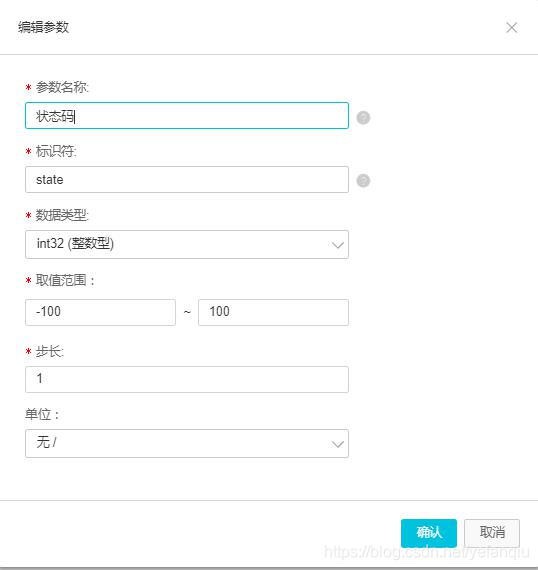Close the 编辑参数 dialog
The width and height of the screenshot is (538, 570).
point(511,27)
